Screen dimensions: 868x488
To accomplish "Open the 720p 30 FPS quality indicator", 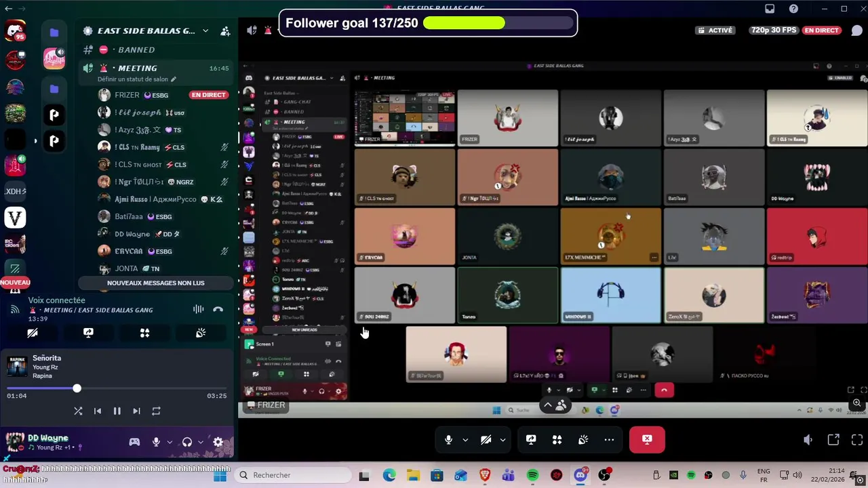I will click(774, 30).
